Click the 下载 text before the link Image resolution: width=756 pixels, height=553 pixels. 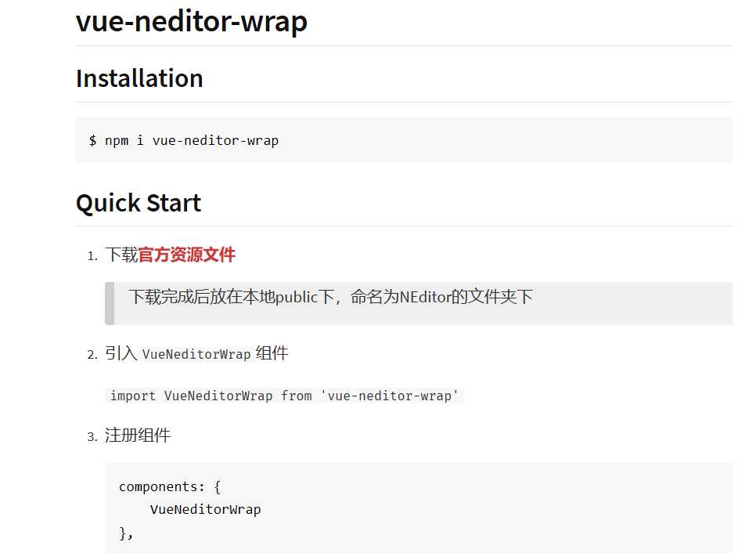pyautogui.click(x=121, y=255)
